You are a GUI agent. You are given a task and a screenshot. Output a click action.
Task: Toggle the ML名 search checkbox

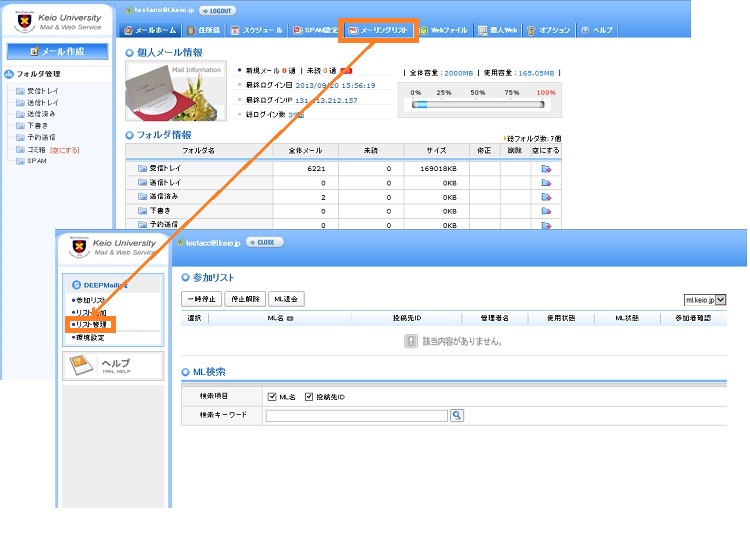click(272, 397)
